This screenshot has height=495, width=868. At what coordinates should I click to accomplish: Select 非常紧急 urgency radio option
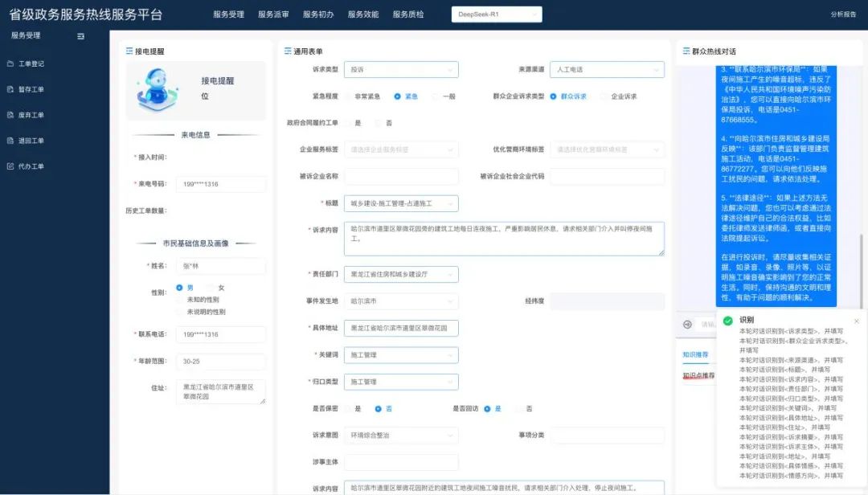(350, 96)
